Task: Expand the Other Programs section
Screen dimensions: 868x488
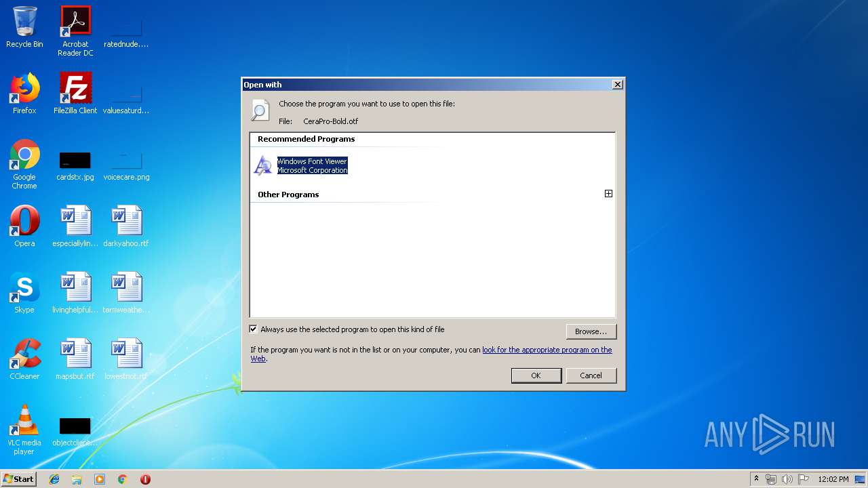Action: point(608,194)
